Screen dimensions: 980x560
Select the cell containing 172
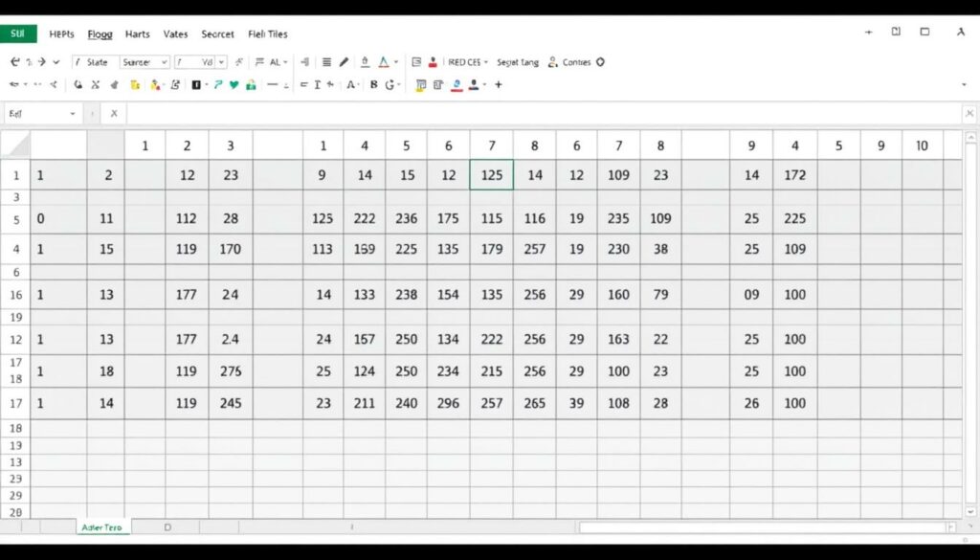point(795,175)
